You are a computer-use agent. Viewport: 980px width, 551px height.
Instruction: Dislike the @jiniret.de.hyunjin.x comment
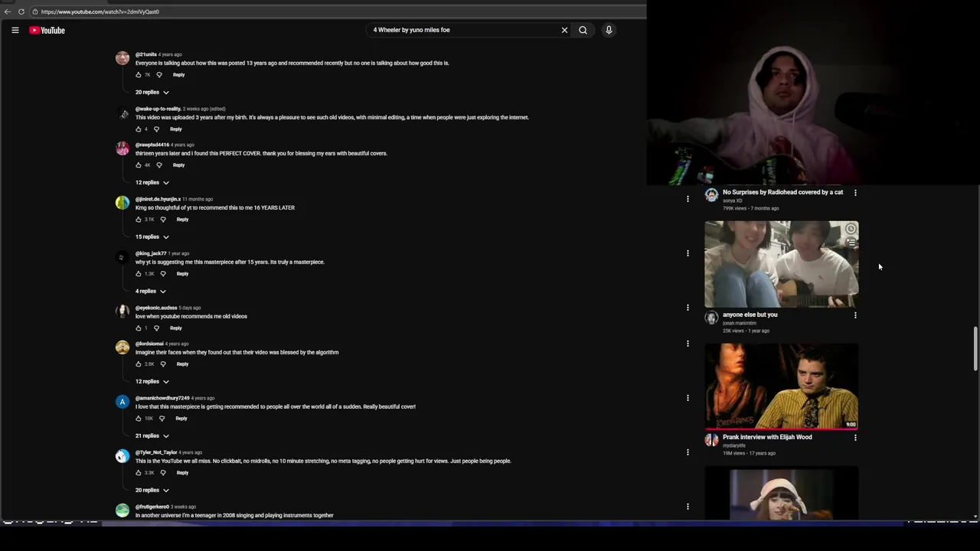coord(163,220)
